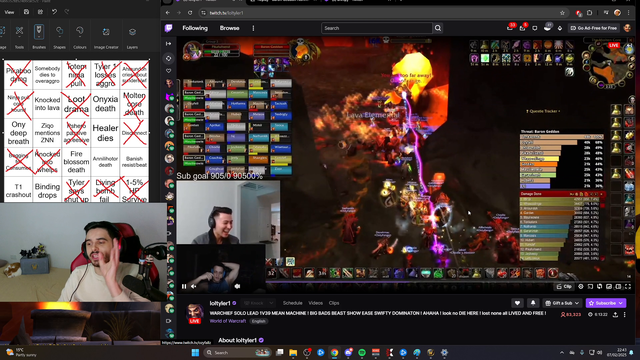Open the Clips tab of the channel
Screen dimensions: 640x360
coord(334,303)
